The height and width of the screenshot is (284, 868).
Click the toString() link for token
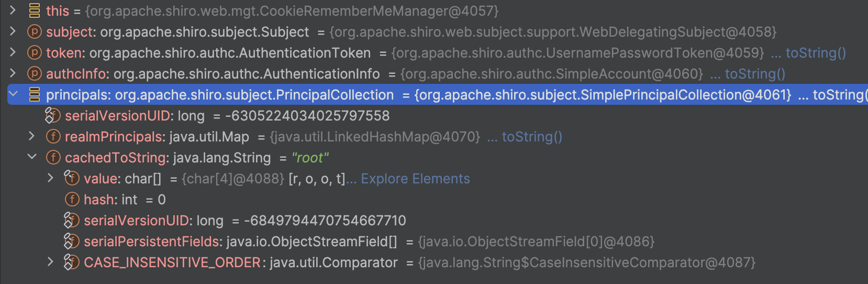(816, 53)
